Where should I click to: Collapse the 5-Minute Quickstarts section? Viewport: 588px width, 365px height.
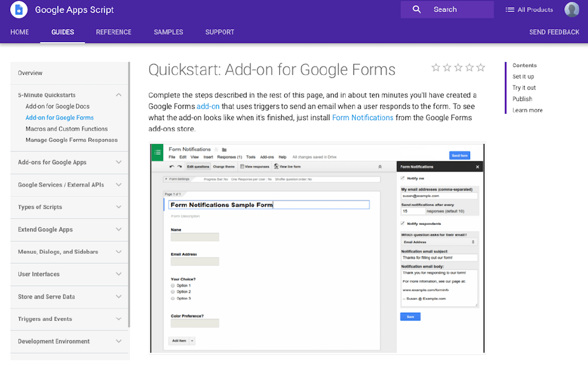point(119,95)
